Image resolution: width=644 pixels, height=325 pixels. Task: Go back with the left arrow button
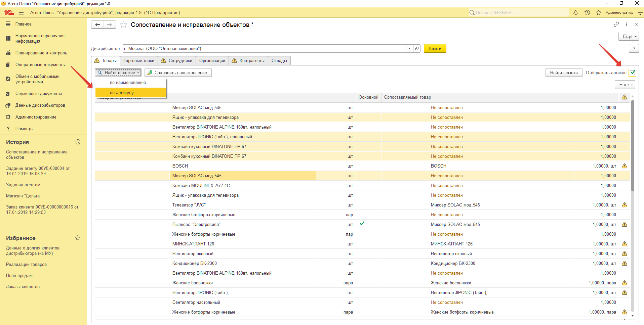(x=97, y=25)
